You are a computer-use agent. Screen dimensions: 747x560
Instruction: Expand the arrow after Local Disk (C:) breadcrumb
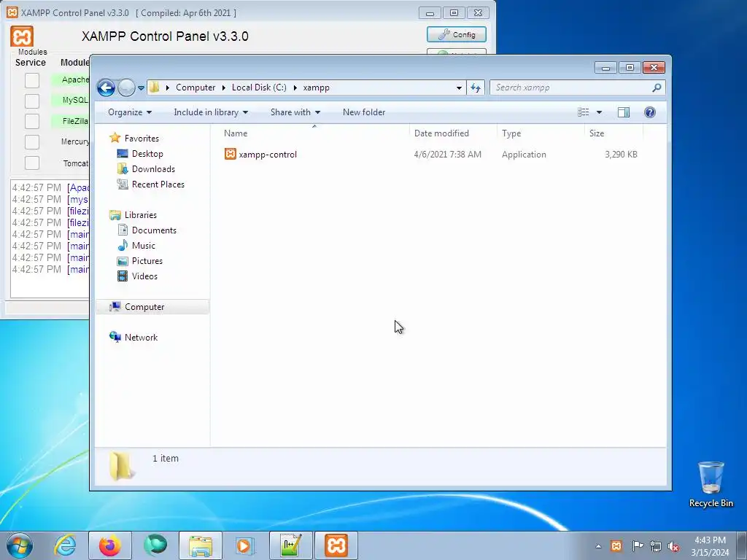pos(295,87)
